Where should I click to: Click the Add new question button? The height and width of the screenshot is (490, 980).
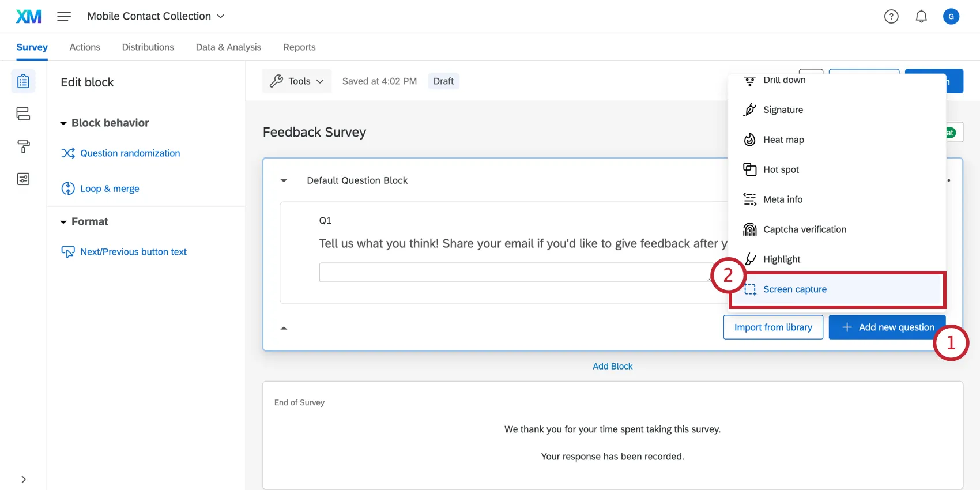click(x=887, y=327)
